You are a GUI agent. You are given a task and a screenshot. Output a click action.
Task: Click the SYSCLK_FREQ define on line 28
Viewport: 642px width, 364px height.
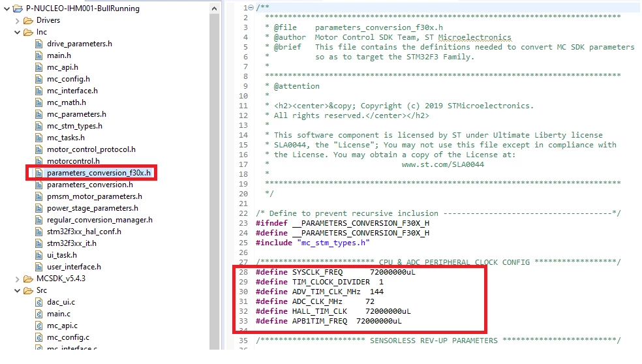317,272
